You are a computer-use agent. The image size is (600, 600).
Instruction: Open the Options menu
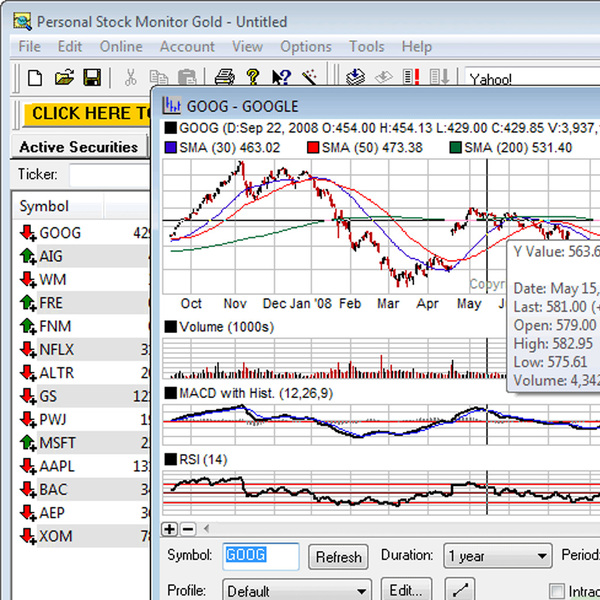click(x=306, y=47)
